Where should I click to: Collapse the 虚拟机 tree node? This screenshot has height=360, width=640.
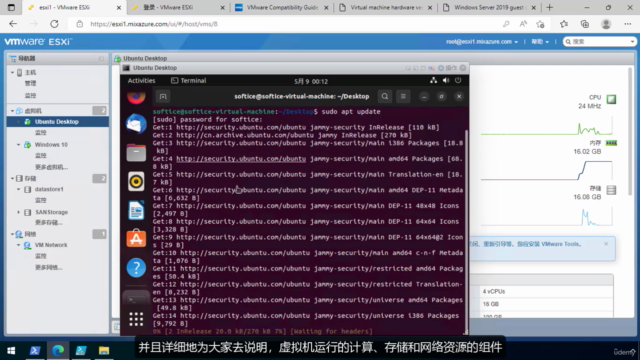(12, 111)
